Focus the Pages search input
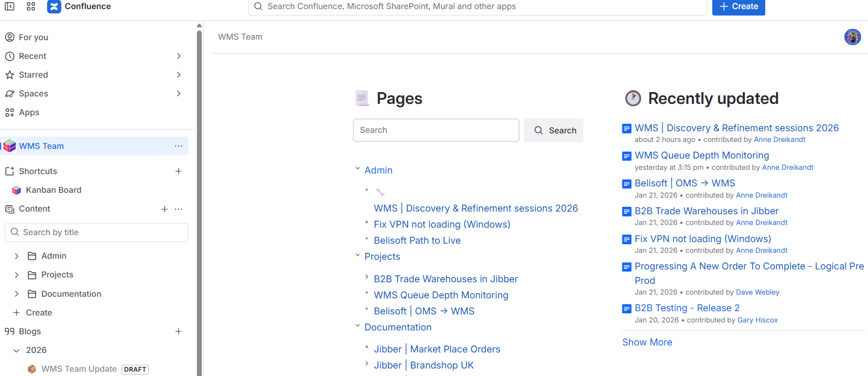The image size is (868, 376). 436,130
